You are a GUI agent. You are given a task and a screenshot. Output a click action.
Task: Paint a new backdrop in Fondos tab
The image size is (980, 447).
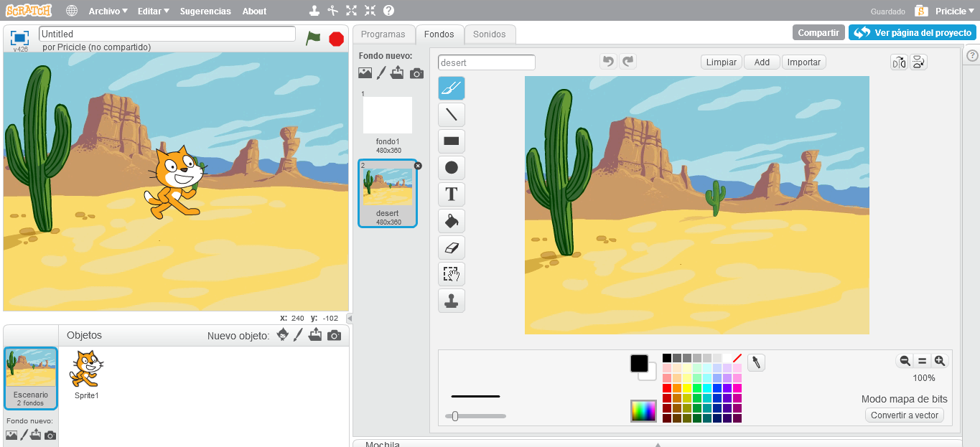(382, 73)
